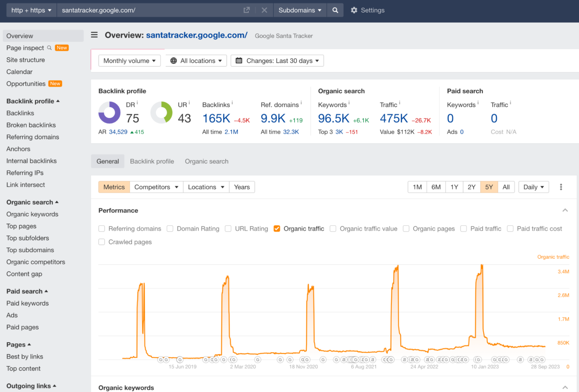Clear the URL with the X icon
The width and height of the screenshot is (579, 392).
tap(264, 10)
